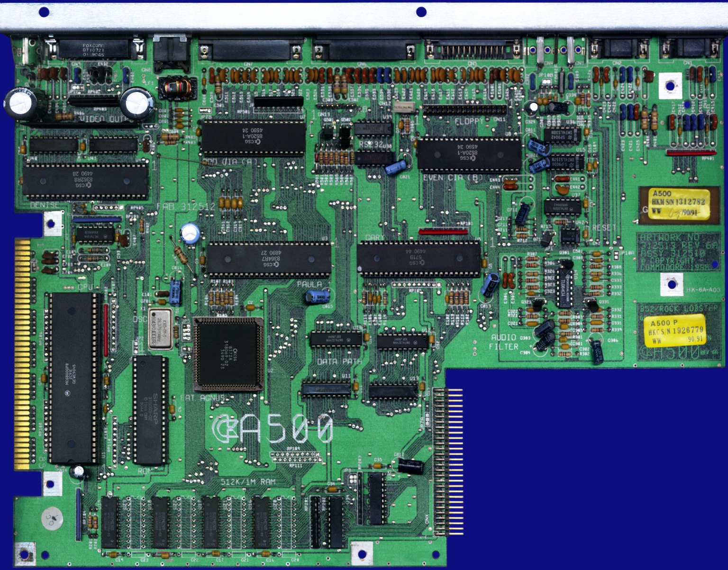Click the Paula chip

(x=269, y=259)
